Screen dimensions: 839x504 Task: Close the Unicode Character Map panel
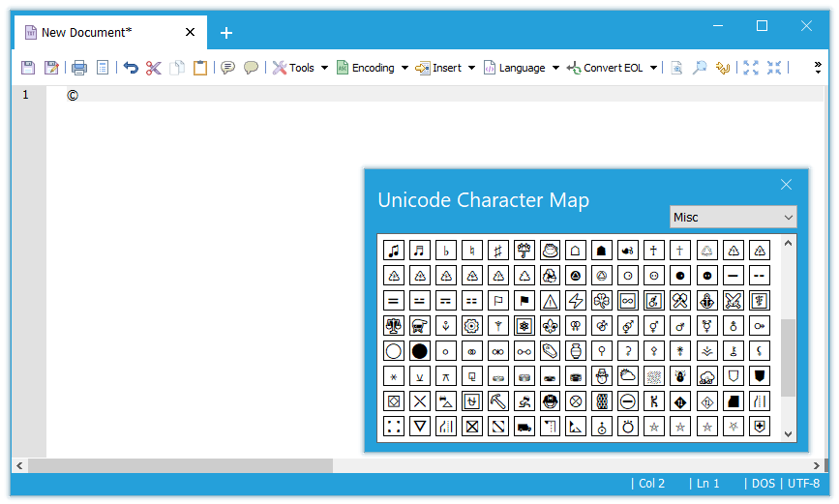point(786,185)
